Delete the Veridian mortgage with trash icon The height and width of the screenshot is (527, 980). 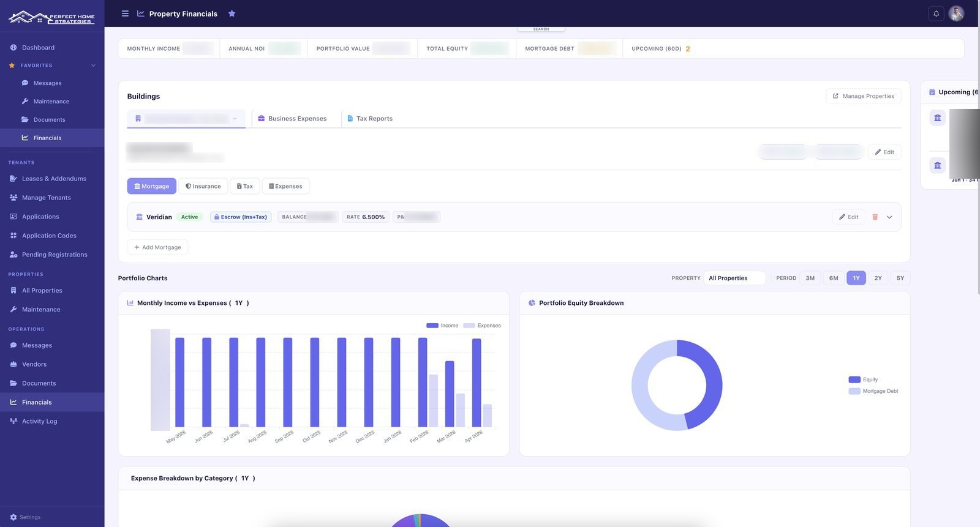pos(875,217)
